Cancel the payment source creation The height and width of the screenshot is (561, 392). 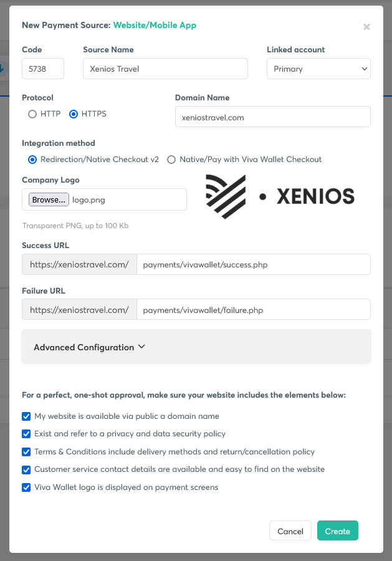(x=290, y=531)
